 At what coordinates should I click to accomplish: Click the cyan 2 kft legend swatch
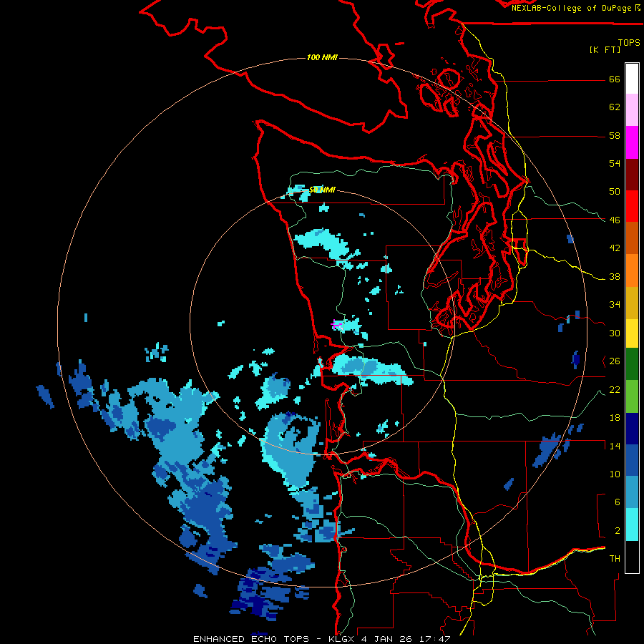(x=632, y=525)
